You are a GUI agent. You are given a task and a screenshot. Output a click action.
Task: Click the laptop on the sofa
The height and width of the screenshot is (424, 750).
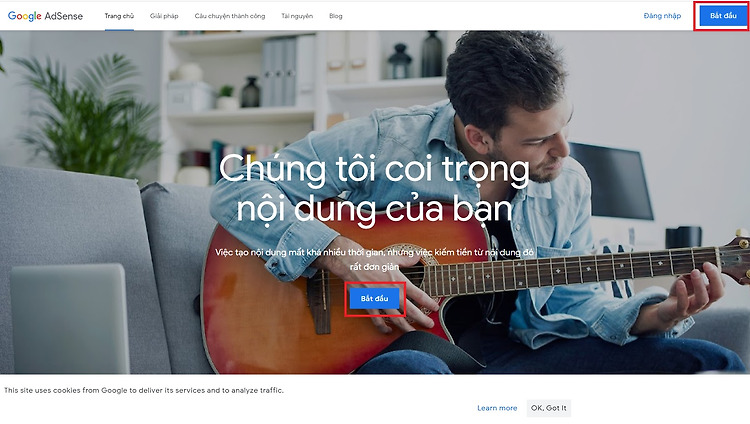pyautogui.click(x=70, y=318)
